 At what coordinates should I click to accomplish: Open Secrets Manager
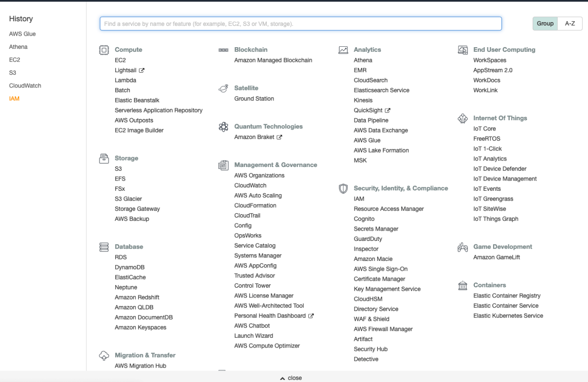(376, 229)
